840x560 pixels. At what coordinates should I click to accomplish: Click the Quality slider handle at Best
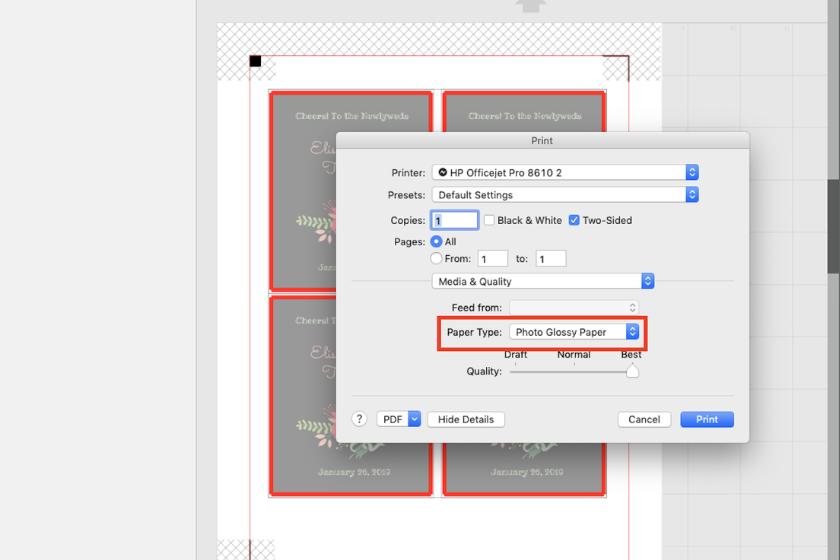pyautogui.click(x=632, y=371)
